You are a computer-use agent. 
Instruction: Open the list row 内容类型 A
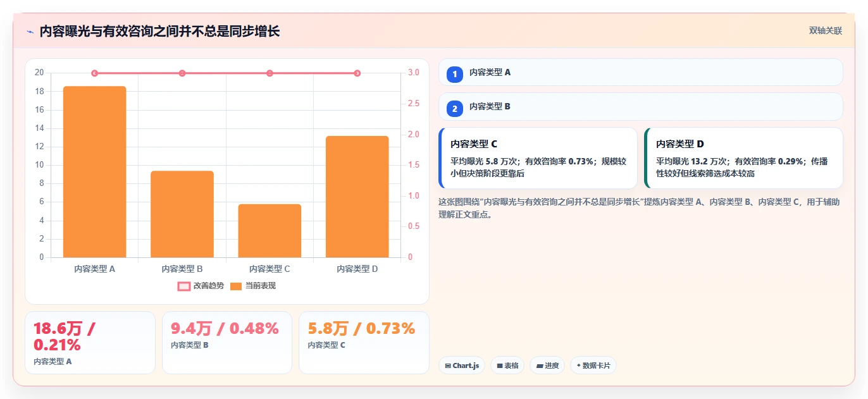(641, 72)
